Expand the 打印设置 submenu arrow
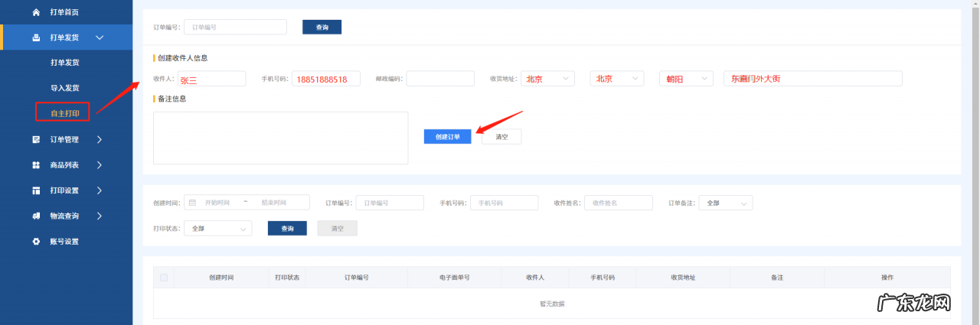Screen dimensions: 980x325 100,190
